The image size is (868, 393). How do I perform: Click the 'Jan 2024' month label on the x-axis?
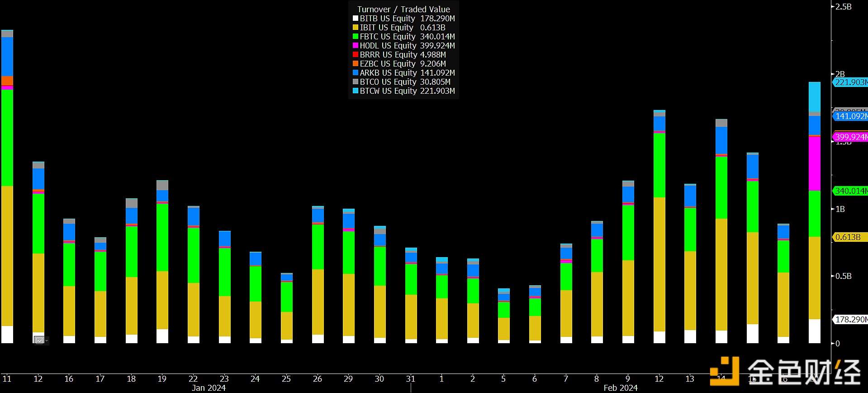coord(209,388)
